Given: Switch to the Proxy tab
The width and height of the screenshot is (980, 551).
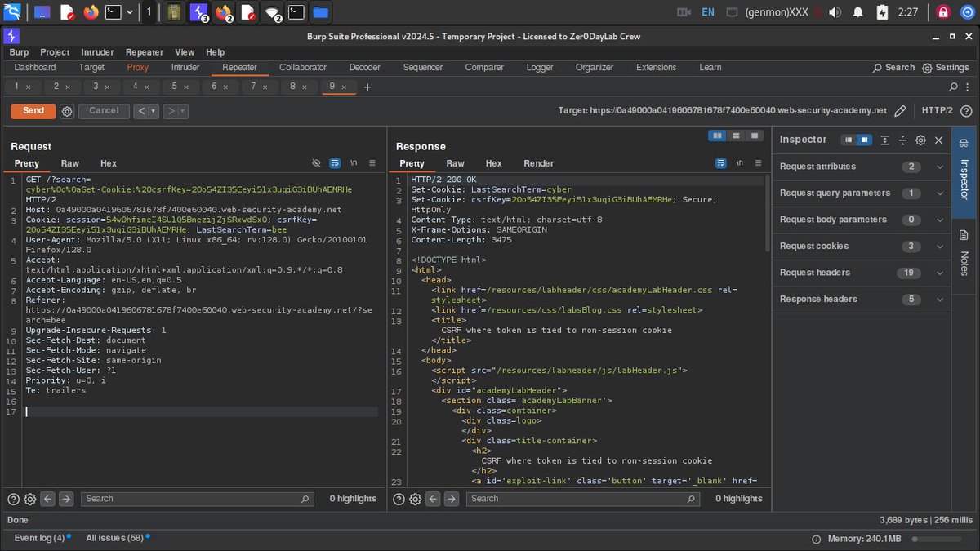Looking at the screenshot, I should [138, 68].
